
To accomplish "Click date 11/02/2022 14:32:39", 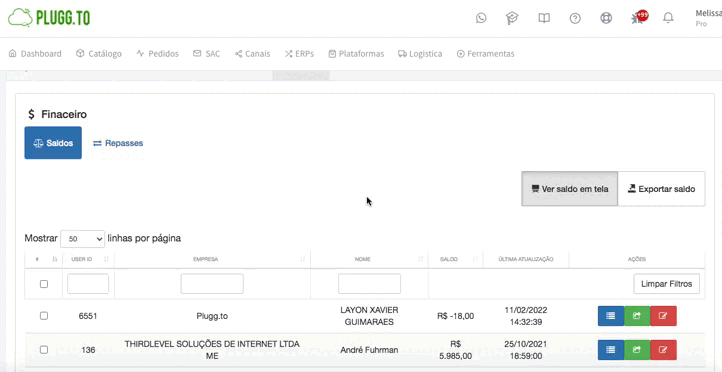I will [526, 316].
